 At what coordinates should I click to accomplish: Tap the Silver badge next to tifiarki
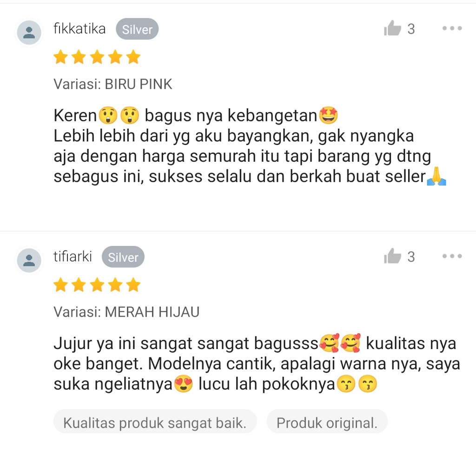[x=123, y=257]
